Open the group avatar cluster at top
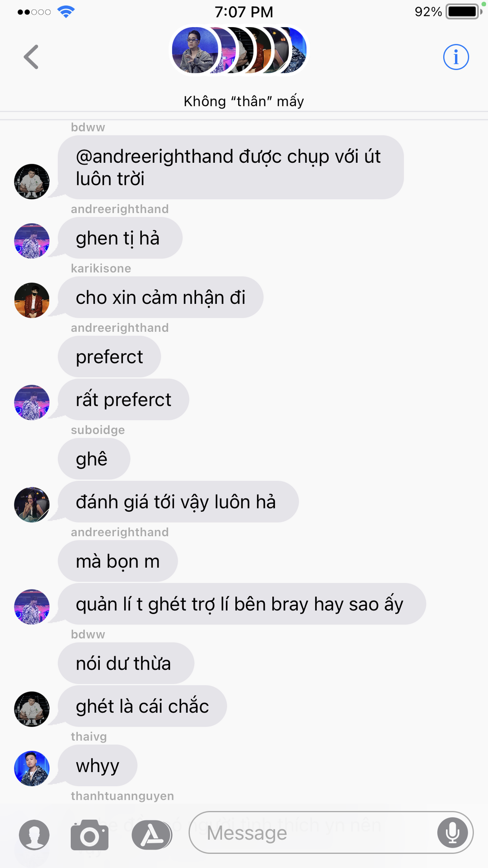This screenshot has width=488, height=868. [239, 50]
